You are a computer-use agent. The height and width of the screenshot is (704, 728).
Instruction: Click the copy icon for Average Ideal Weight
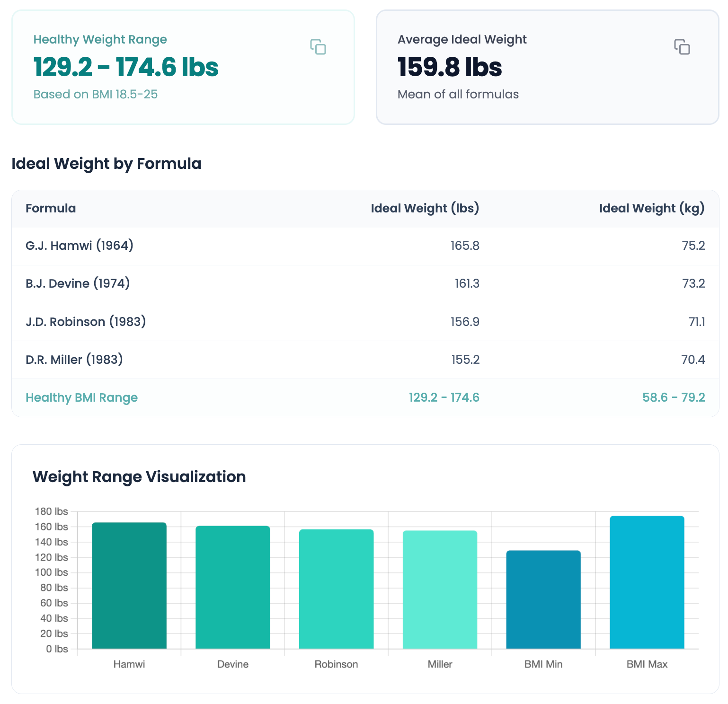683,48
